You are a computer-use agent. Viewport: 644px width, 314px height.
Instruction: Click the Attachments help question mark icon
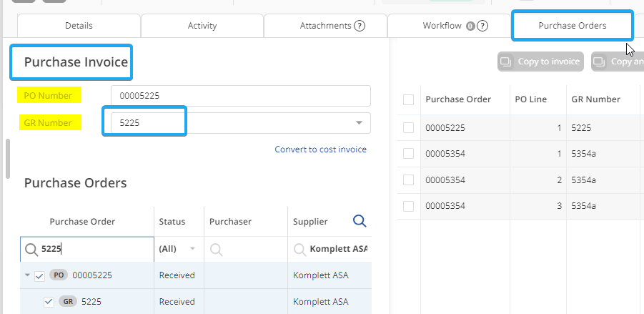[360, 26]
